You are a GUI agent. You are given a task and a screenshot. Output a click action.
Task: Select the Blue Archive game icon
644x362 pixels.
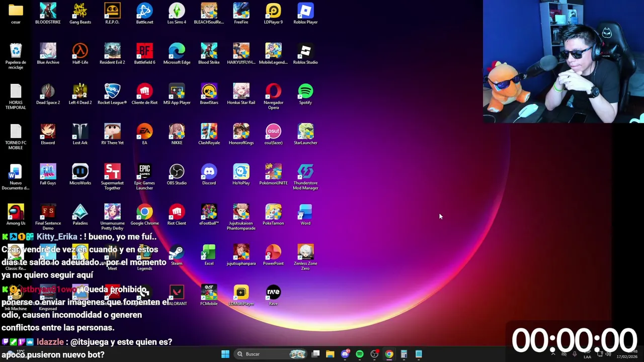pos(48,54)
